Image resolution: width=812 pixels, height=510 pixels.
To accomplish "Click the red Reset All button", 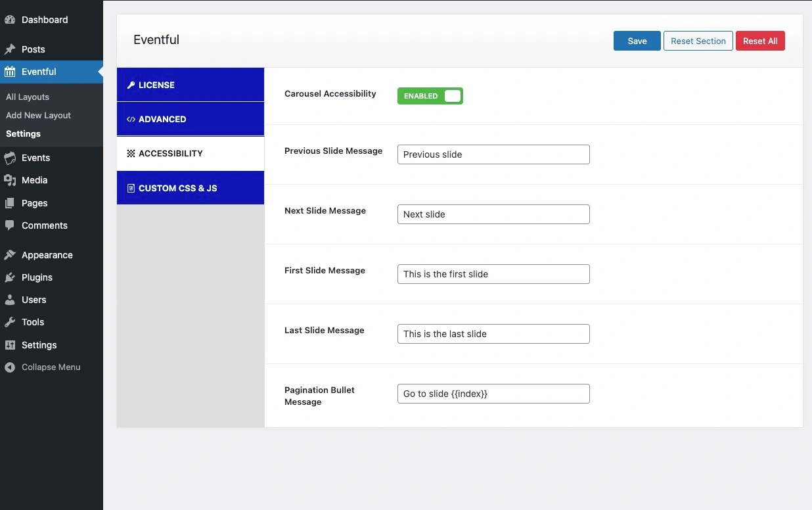I will click(x=760, y=41).
